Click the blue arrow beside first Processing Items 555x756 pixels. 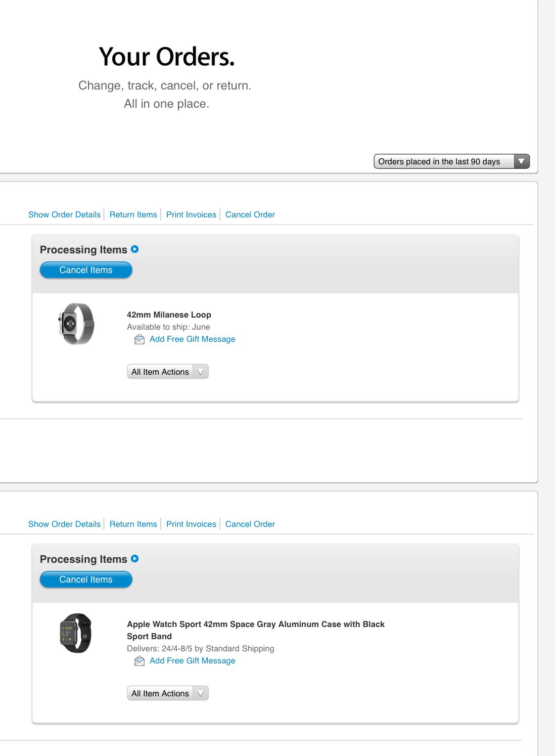[135, 249]
